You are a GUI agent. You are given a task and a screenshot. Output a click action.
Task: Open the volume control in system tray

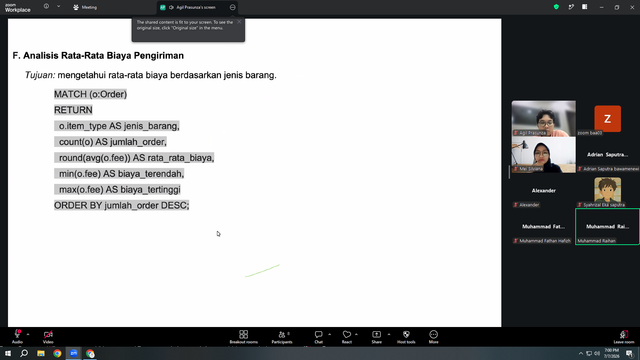597,353
